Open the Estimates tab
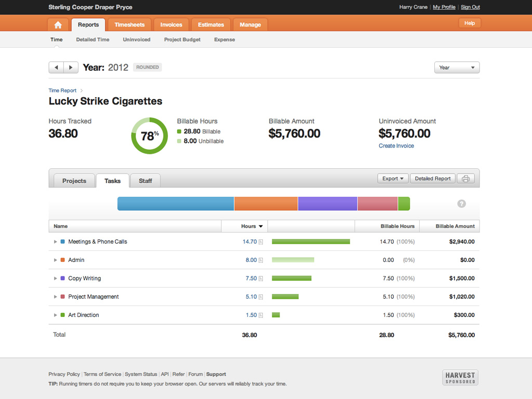Screen dimensions: 532x399 tap(211, 25)
